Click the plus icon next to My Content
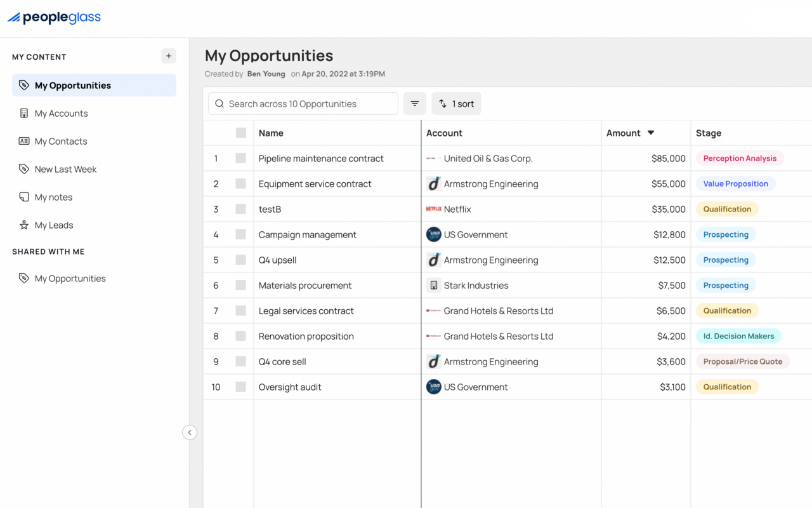Viewport: 812px width, 508px height. [x=169, y=56]
